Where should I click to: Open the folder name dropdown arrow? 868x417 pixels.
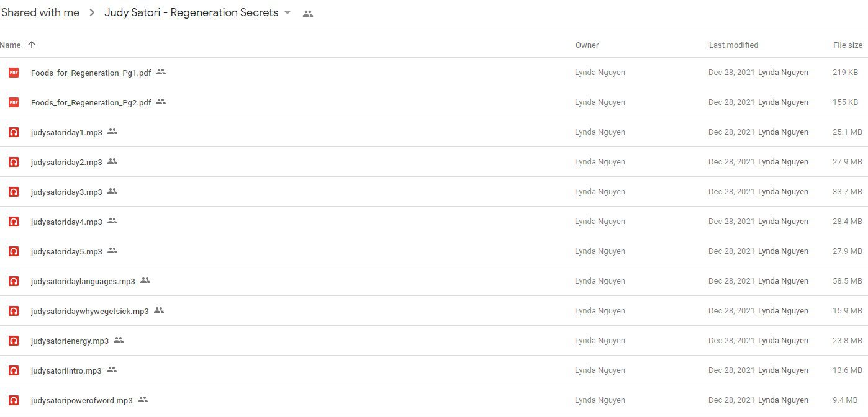click(287, 13)
